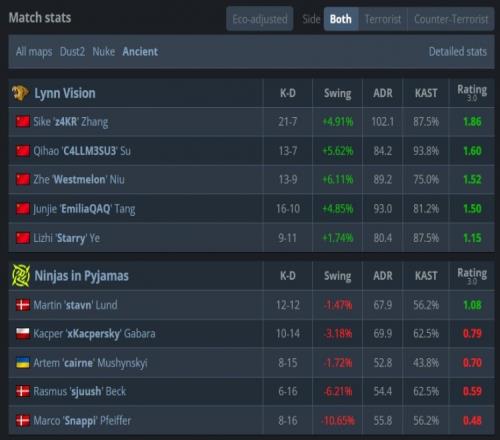The width and height of the screenshot is (500, 440).
Task: Click the Denmark flag beside Snappi
Action: point(23,421)
